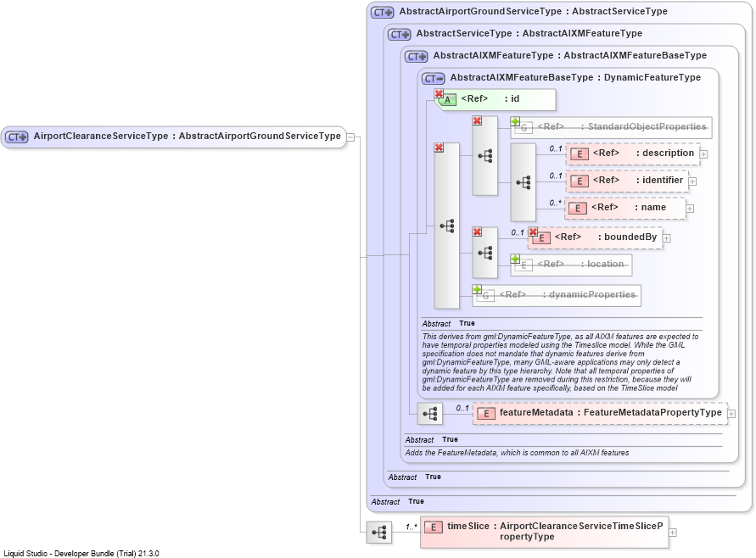Select the sequence icon preceding StandardObjectProperties
This screenshot has height=558, width=756.
(x=485, y=156)
